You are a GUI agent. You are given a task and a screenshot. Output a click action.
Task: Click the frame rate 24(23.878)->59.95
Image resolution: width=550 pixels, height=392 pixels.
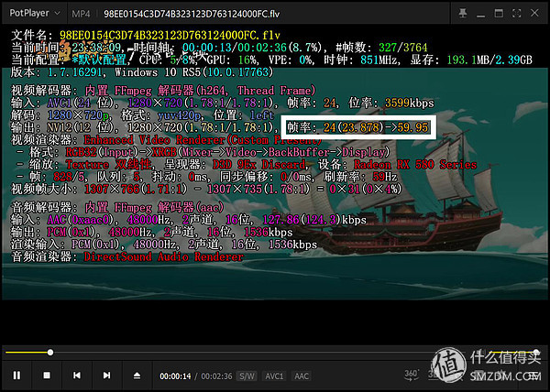tap(357, 127)
